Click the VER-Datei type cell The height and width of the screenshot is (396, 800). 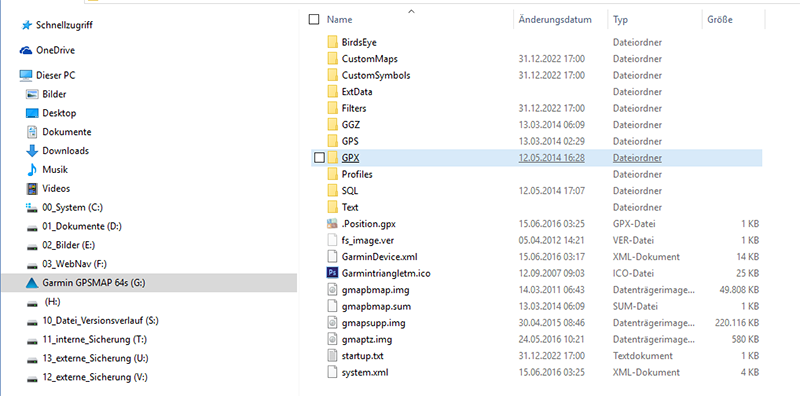click(634, 240)
